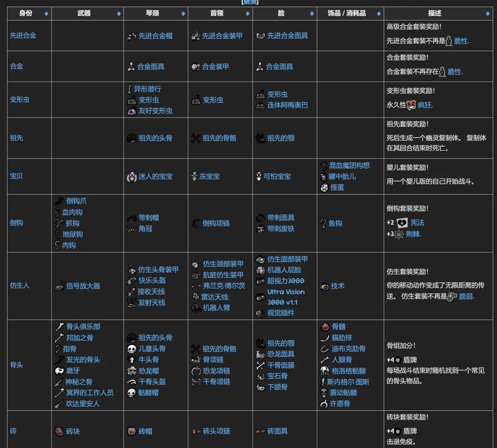The image size is (497, 448).
Task: Click the 先进合金帽 item icon
Action: 131,36
